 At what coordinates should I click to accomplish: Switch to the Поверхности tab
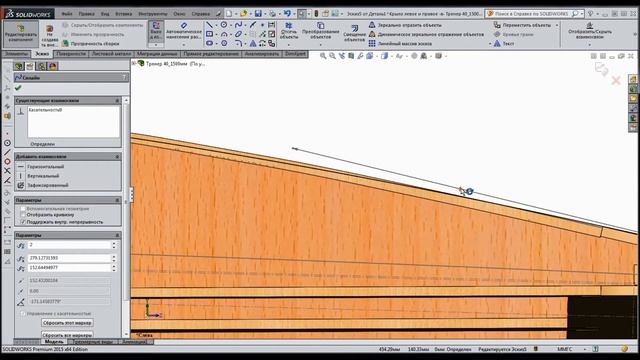click(71, 54)
